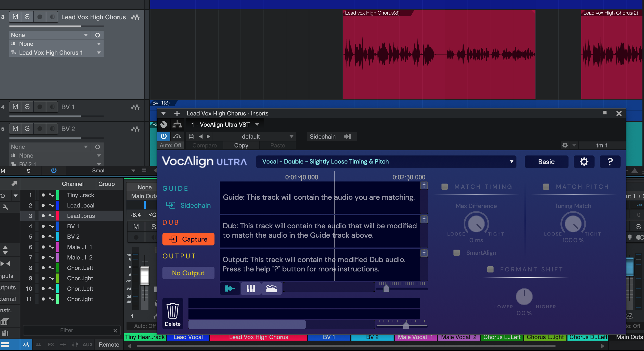Click the VocAlign settings gear icon
Screen dimensions: 644x351
584,162
